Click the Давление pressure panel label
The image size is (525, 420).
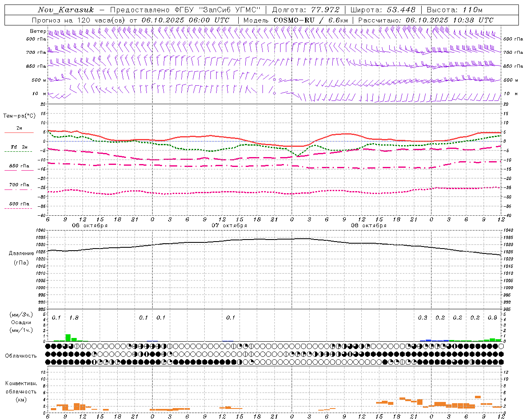[x=21, y=253]
